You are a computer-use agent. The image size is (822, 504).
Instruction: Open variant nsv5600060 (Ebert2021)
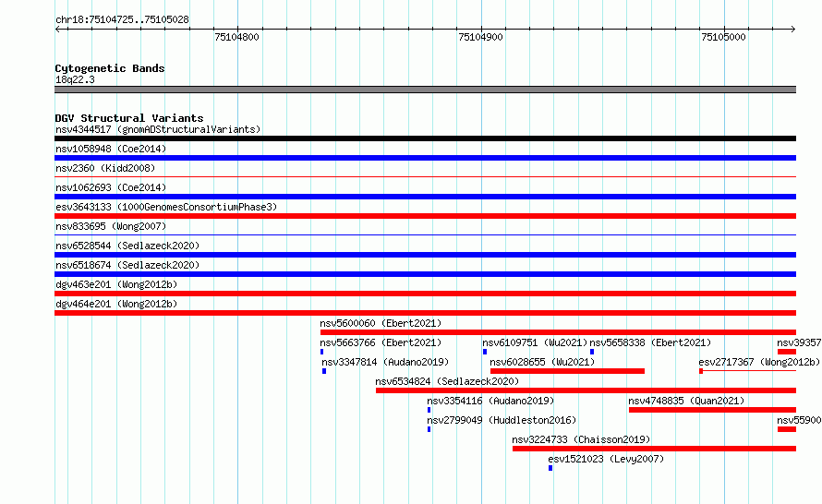pos(381,323)
